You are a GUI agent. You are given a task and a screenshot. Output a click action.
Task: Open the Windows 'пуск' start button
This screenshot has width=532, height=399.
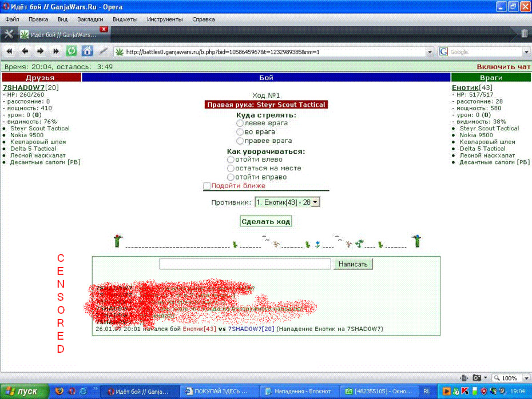pos(25,391)
